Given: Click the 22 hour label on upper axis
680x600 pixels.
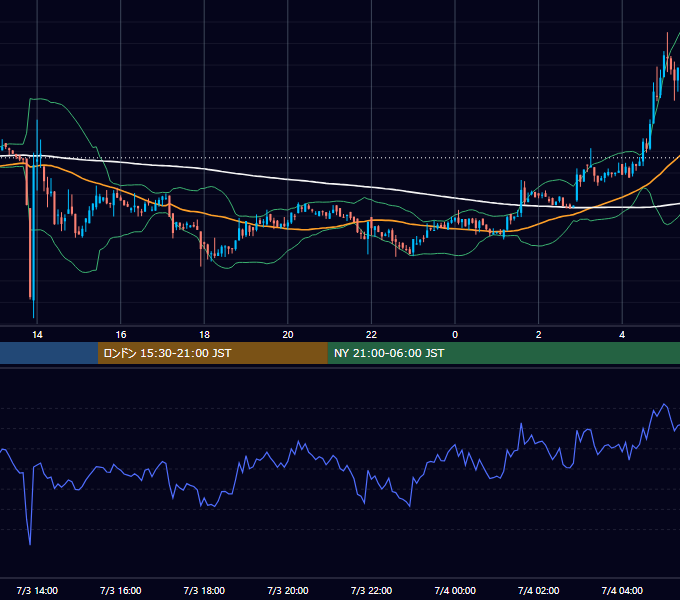Looking at the screenshot, I should [x=371, y=335].
